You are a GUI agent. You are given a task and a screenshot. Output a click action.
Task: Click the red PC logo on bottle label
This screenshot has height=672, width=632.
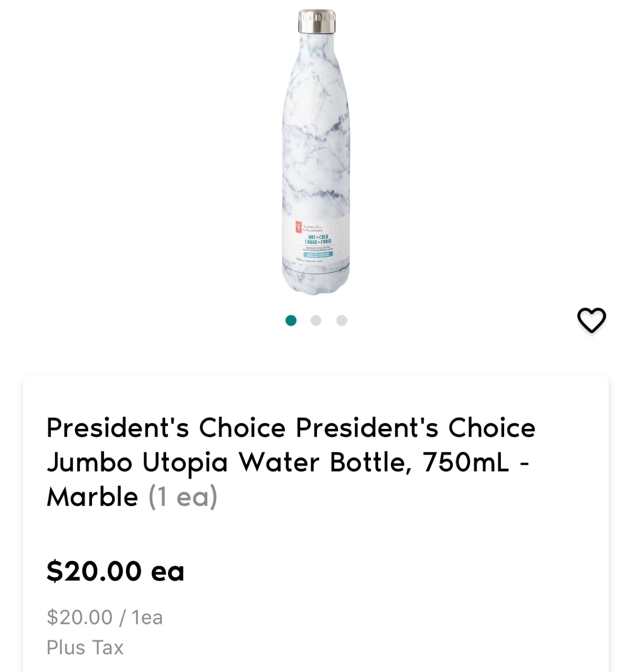(x=298, y=228)
